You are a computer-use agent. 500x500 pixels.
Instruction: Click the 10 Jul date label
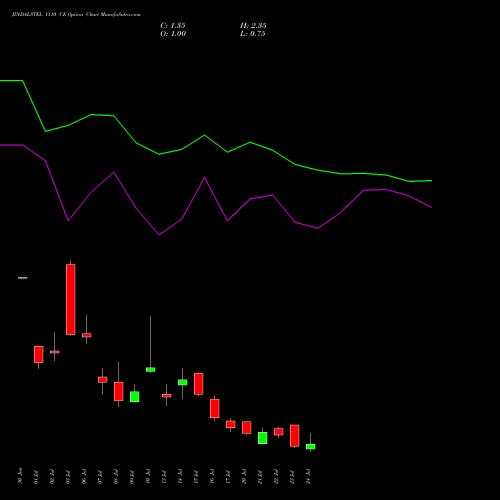[x=148, y=477]
